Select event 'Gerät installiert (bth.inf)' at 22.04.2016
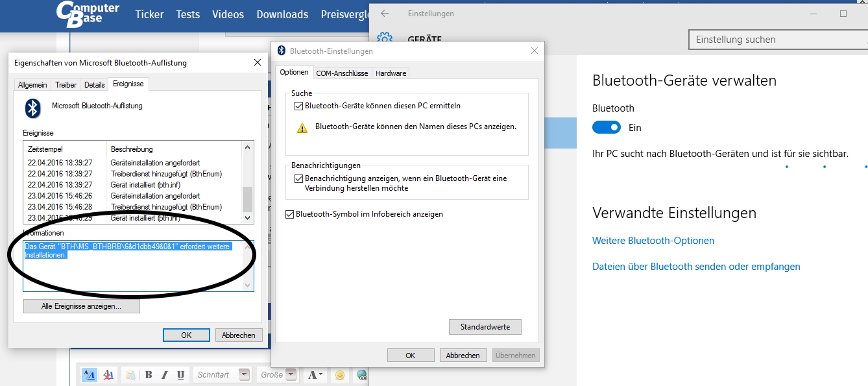The height and width of the screenshot is (386, 868). coord(132,185)
